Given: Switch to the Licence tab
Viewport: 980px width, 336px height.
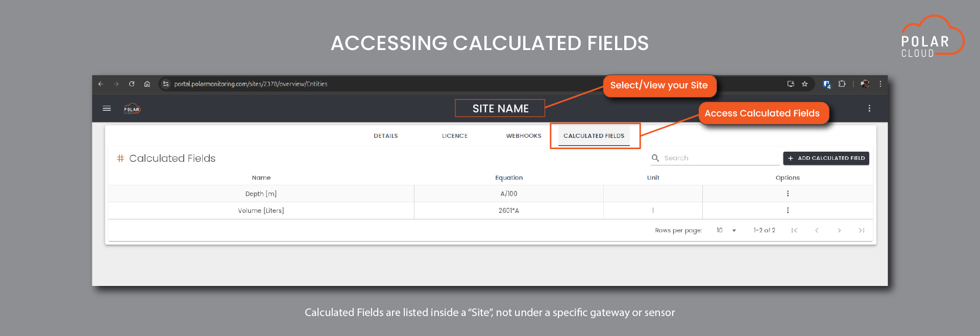Looking at the screenshot, I should point(455,136).
